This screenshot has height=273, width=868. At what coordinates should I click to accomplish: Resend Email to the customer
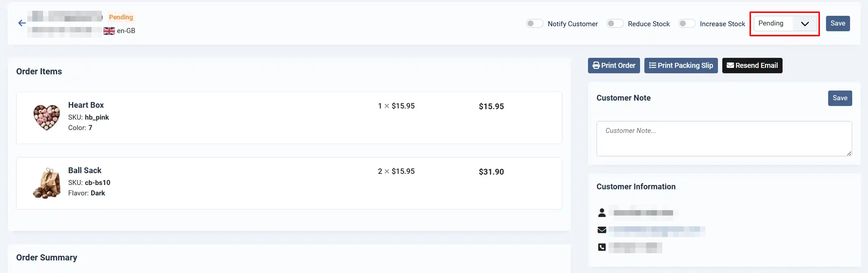click(752, 65)
